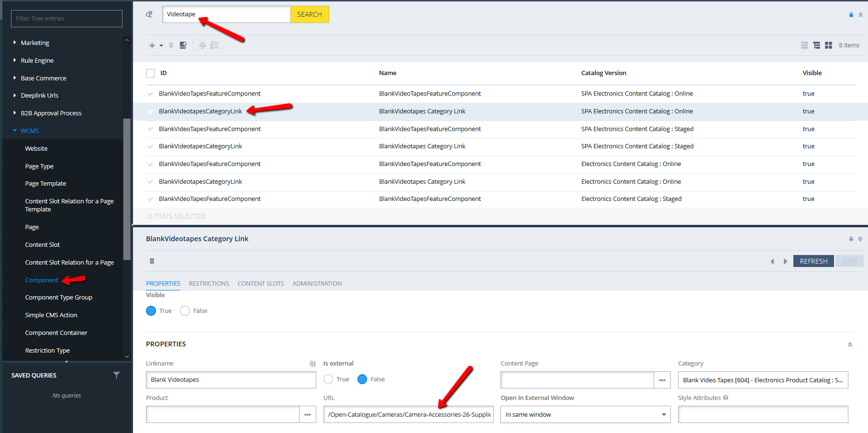The height and width of the screenshot is (433, 868).
Task: Delete the BlankVideotapes Category Link via trash icon
Action: 152,261
